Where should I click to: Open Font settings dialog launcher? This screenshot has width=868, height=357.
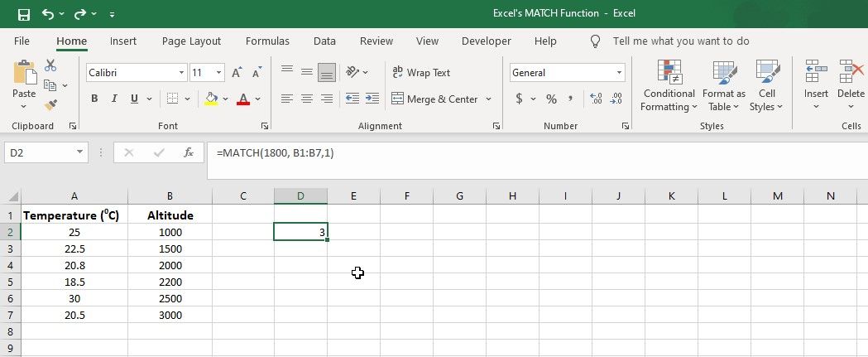265,127
